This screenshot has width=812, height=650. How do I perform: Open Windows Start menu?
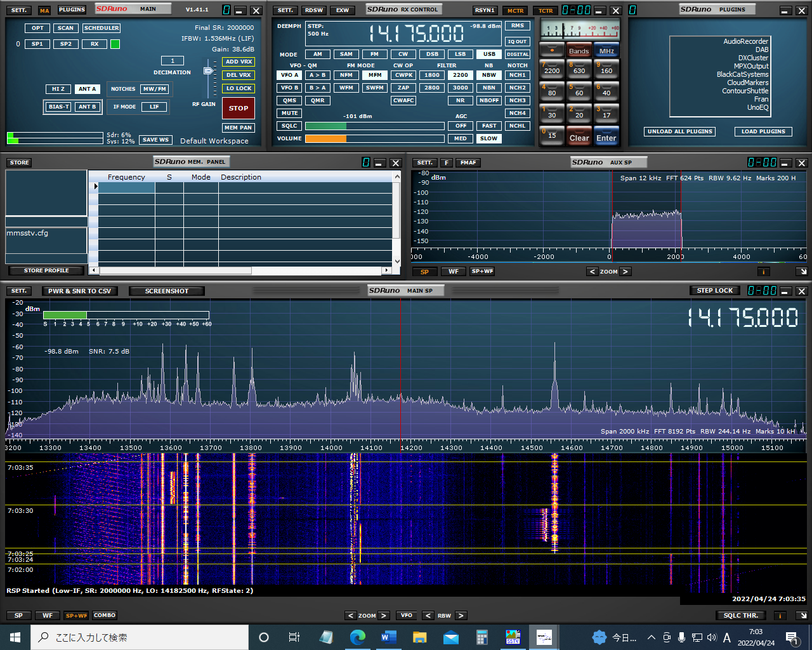coord(15,637)
